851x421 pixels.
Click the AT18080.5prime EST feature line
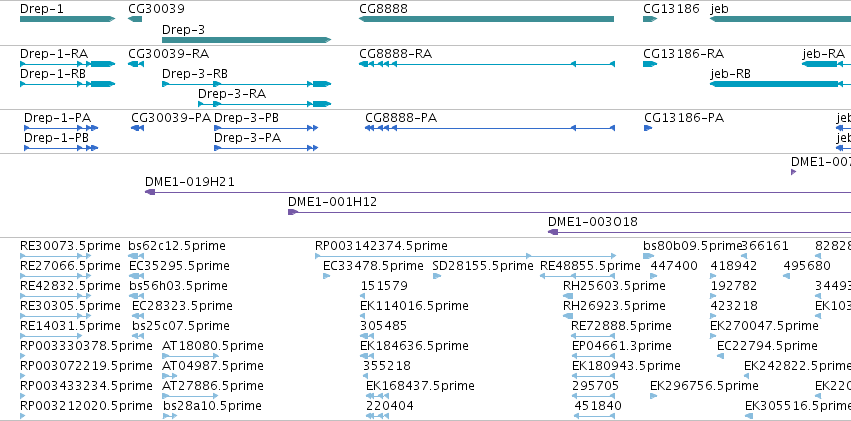point(190,356)
